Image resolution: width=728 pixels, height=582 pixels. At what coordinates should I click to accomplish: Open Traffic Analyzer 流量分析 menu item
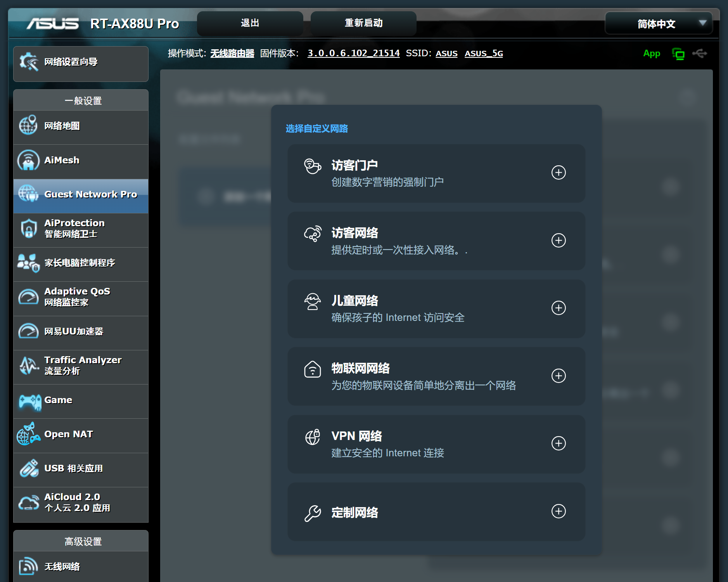81,367
